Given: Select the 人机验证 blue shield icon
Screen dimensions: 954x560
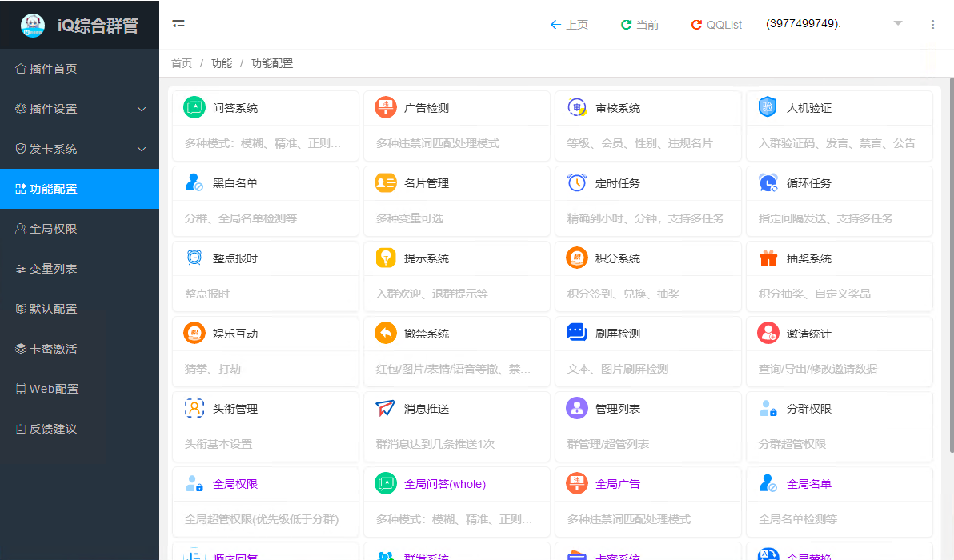Looking at the screenshot, I should coord(768,107).
